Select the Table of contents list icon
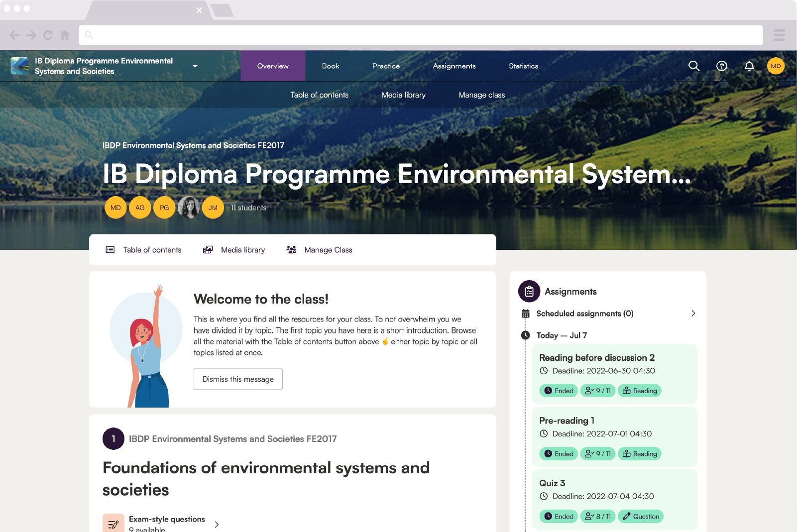The image size is (797, 532). (x=110, y=249)
